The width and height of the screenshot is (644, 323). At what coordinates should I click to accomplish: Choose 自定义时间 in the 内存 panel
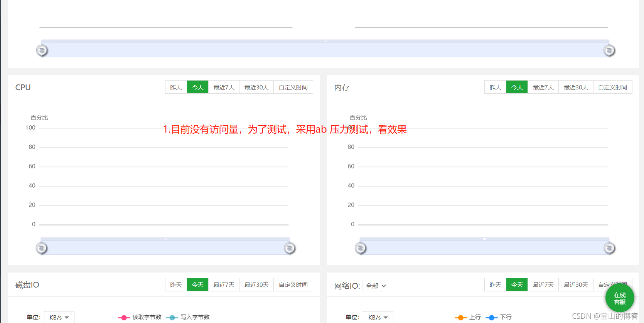click(612, 87)
